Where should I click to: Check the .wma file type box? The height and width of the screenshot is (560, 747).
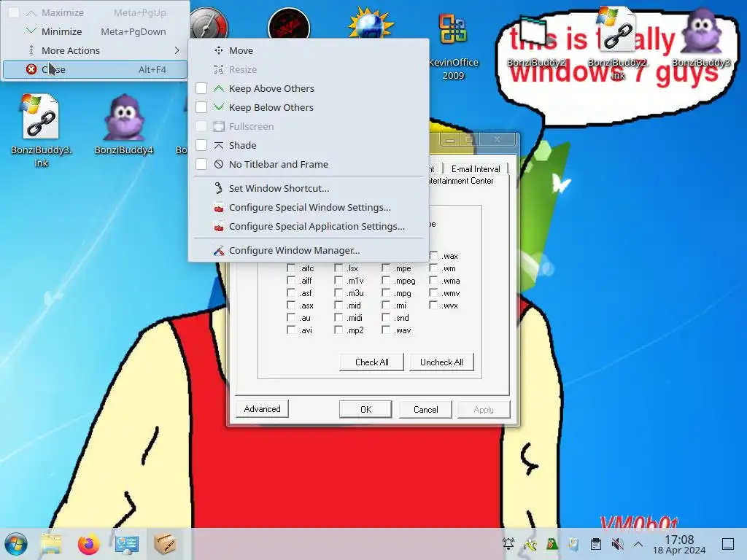coord(433,281)
